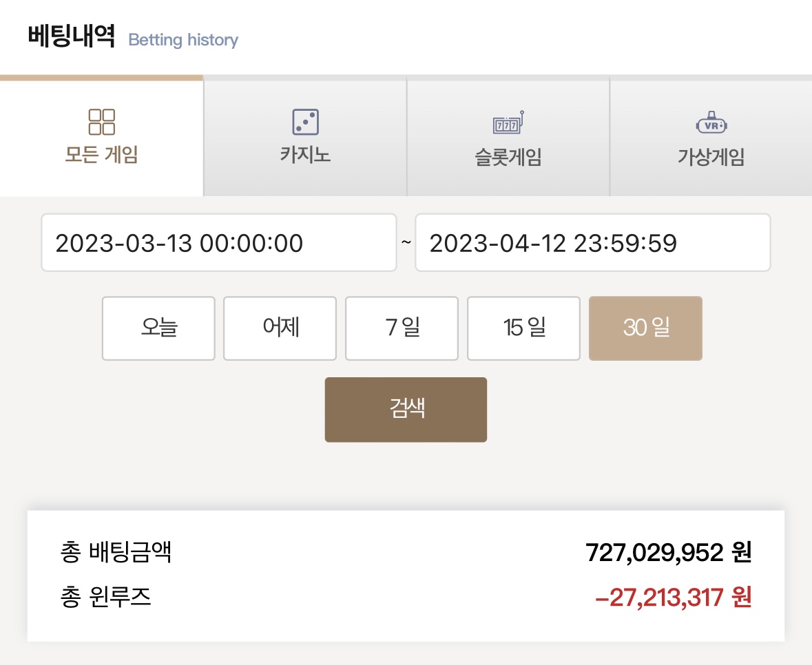This screenshot has height=665, width=812.
Task: Click the 777 slot machine icon
Action: pos(508,123)
